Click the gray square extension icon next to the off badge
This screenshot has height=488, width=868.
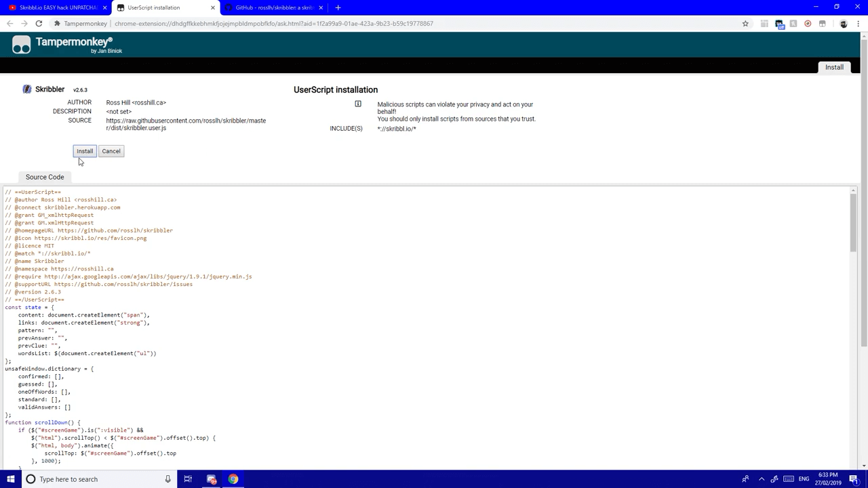[793, 24]
